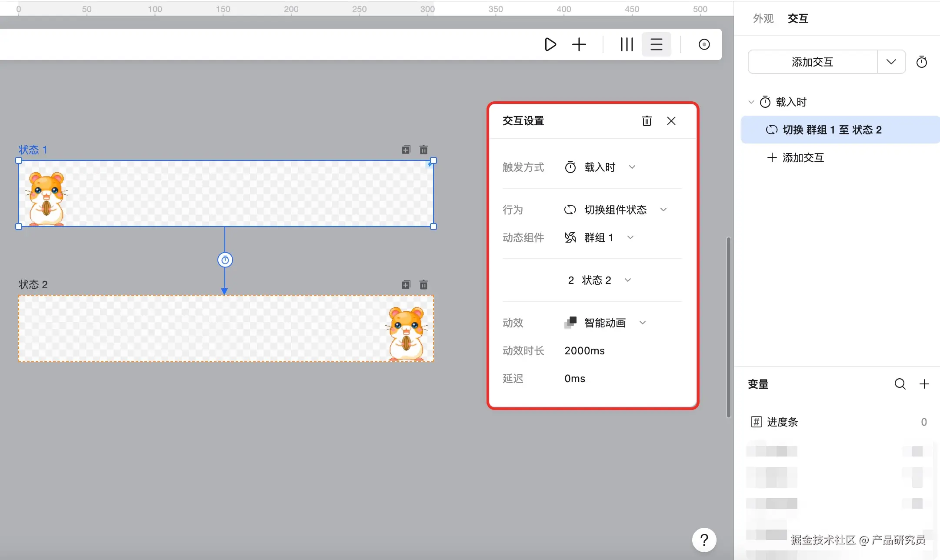Click the play preview icon
The height and width of the screenshot is (560, 940).
550,44
